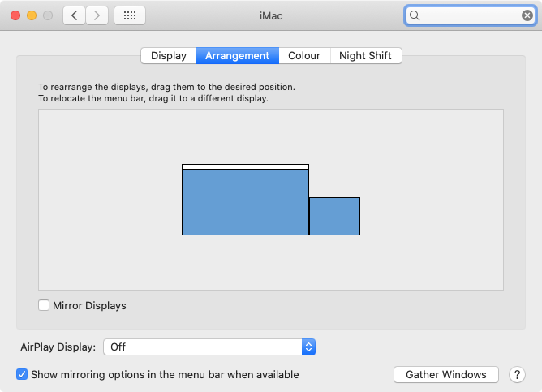Clear the search field with the x icon
Image resolution: width=542 pixels, height=392 pixels.
(x=527, y=15)
